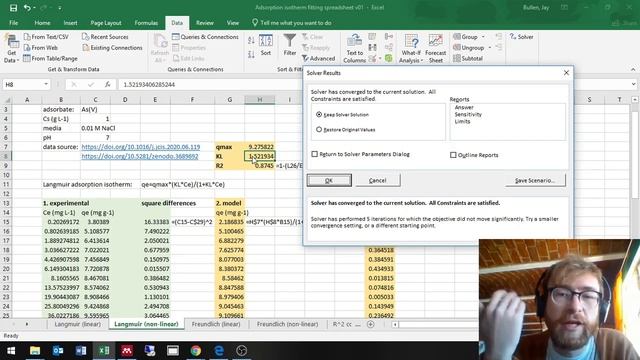640x360 pixels.
Task: Open Recent Sources
Action: tap(105, 37)
